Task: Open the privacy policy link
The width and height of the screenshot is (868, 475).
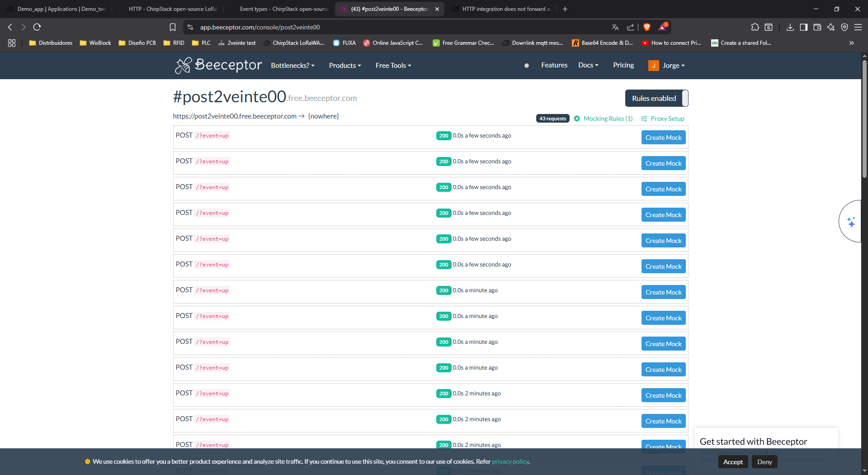Action: pyautogui.click(x=510, y=461)
